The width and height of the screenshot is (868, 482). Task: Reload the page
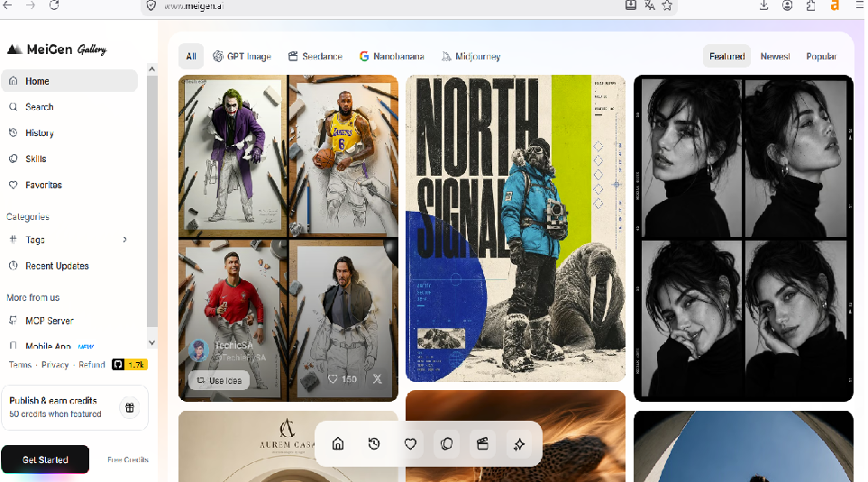click(x=54, y=5)
